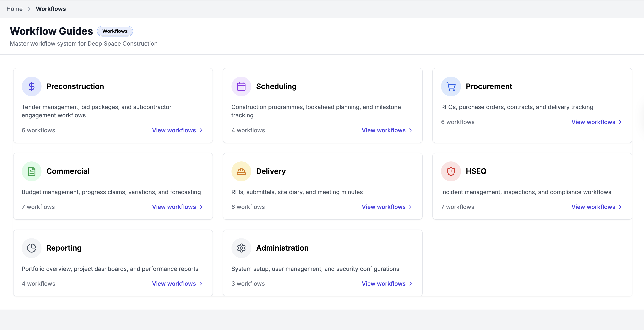
Task: Select the Administration card heading
Action: point(282,248)
